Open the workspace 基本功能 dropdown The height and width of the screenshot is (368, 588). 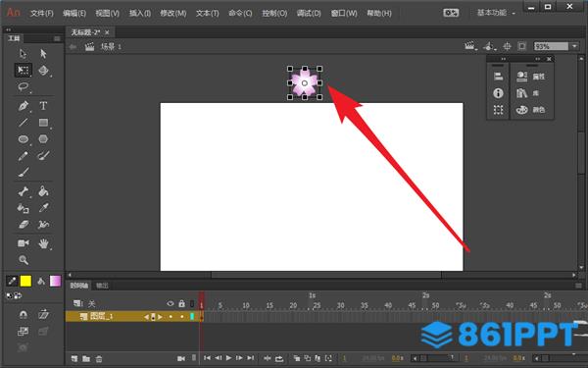[x=496, y=13]
